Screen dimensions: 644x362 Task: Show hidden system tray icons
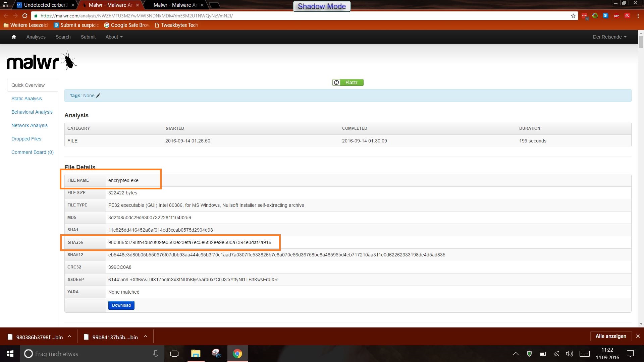tap(516, 354)
